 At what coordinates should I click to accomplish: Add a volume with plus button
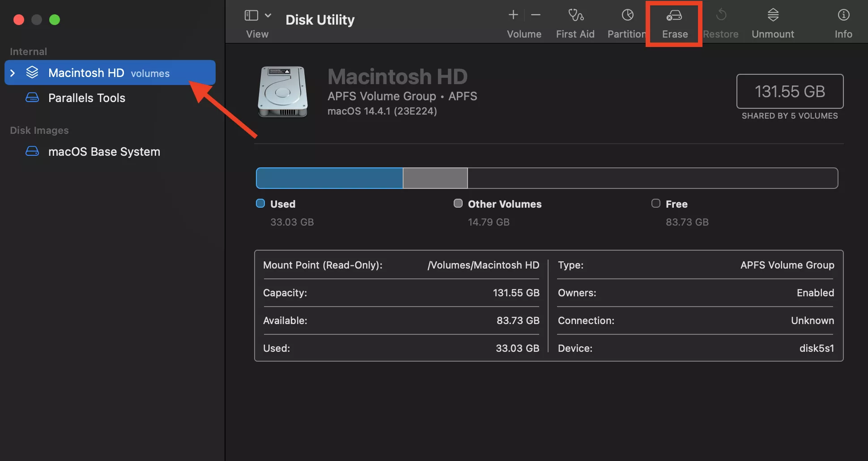(513, 15)
